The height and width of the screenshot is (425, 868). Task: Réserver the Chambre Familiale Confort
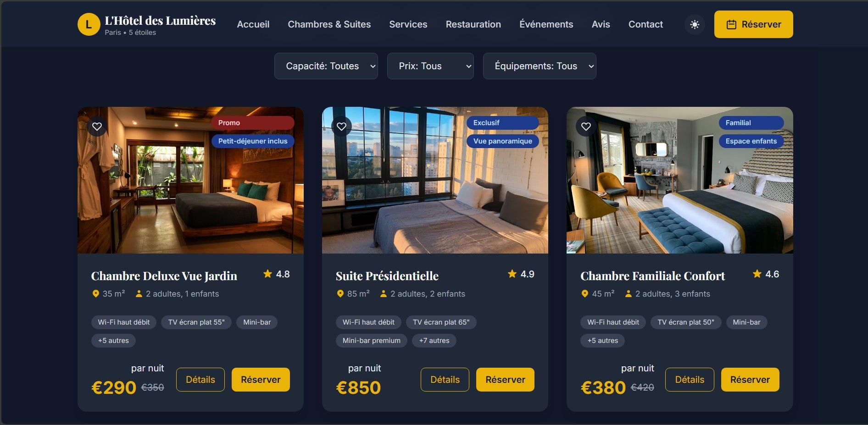coord(750,380)
